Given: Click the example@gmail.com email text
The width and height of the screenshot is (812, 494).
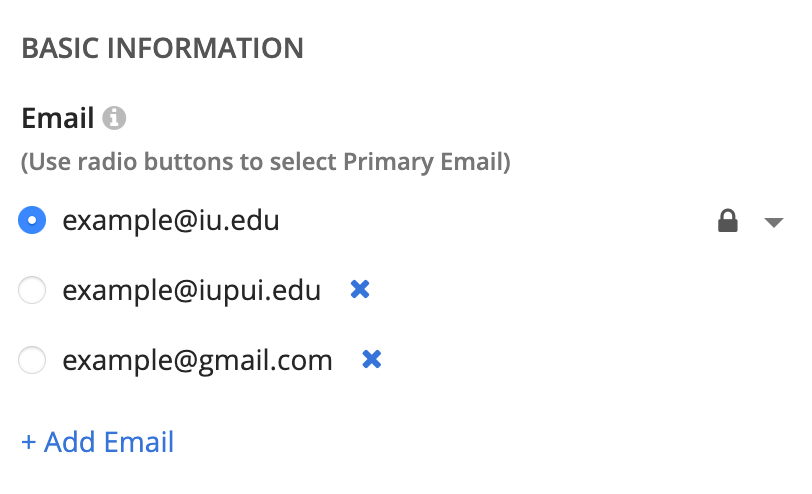Looking at the screenshot, I should coord(197,361).
